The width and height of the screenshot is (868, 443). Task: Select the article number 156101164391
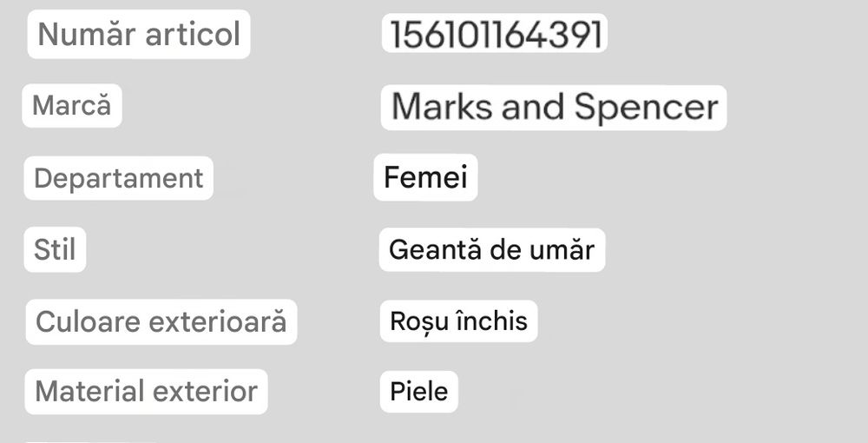pos(495,34)
